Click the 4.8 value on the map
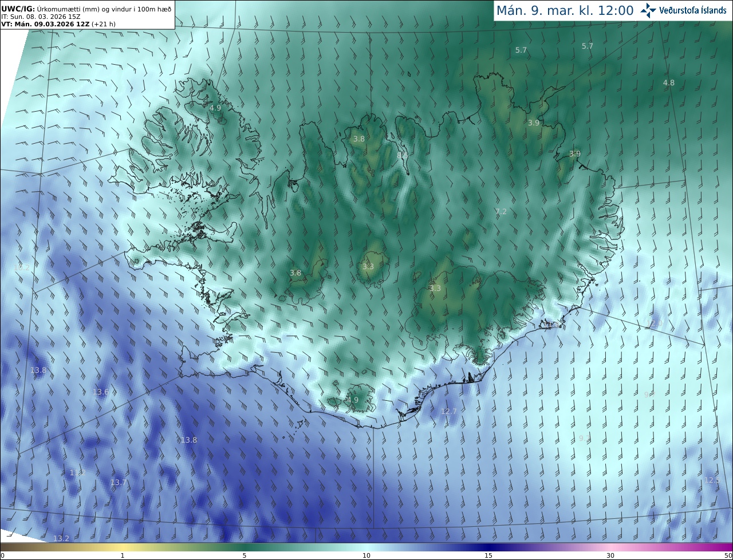 click(669, 82)
